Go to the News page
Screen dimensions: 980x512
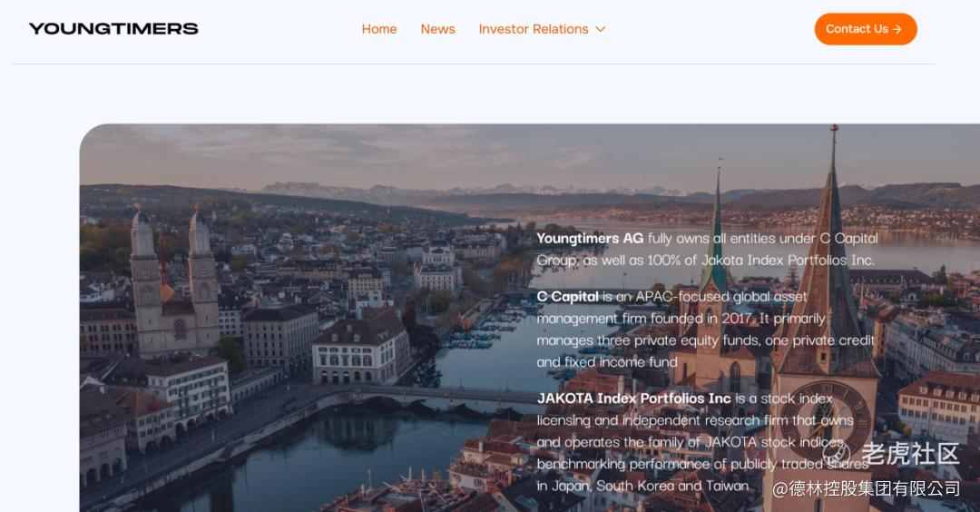point(437,29)
